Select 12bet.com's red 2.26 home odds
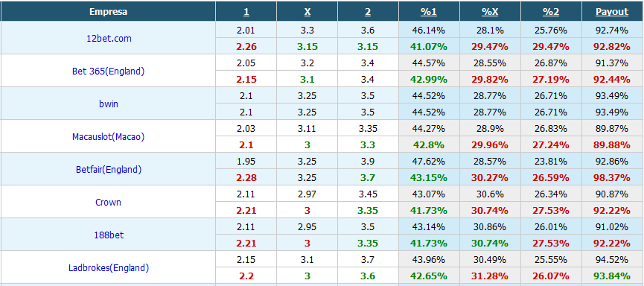 [246, 46]
